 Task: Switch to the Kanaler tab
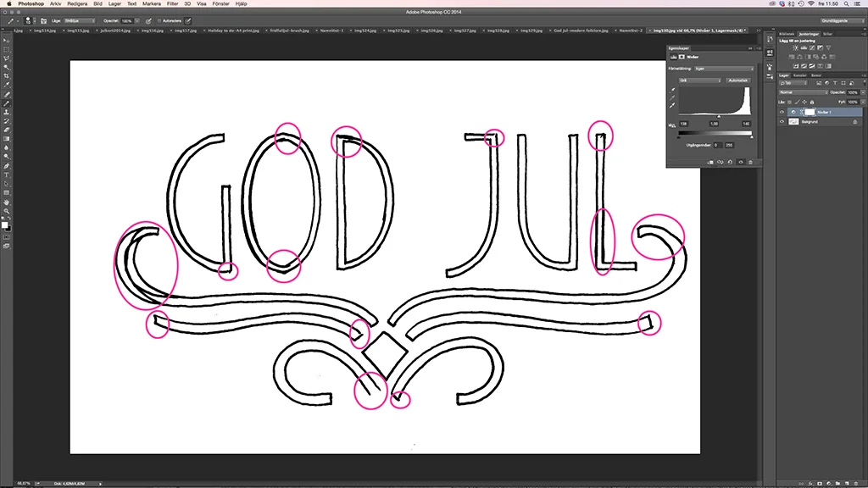click(799, 75)
